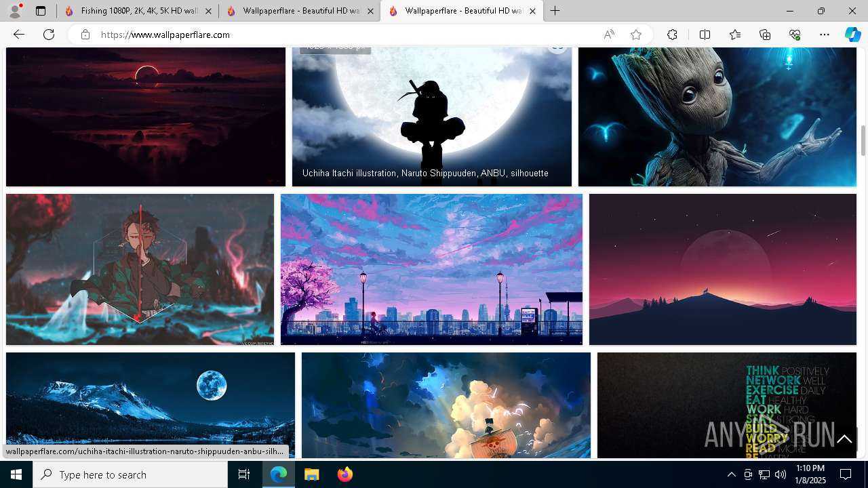868x488 pixels.
Task: Launch Firefox from taskbar
Action: (x=344, y=474)
